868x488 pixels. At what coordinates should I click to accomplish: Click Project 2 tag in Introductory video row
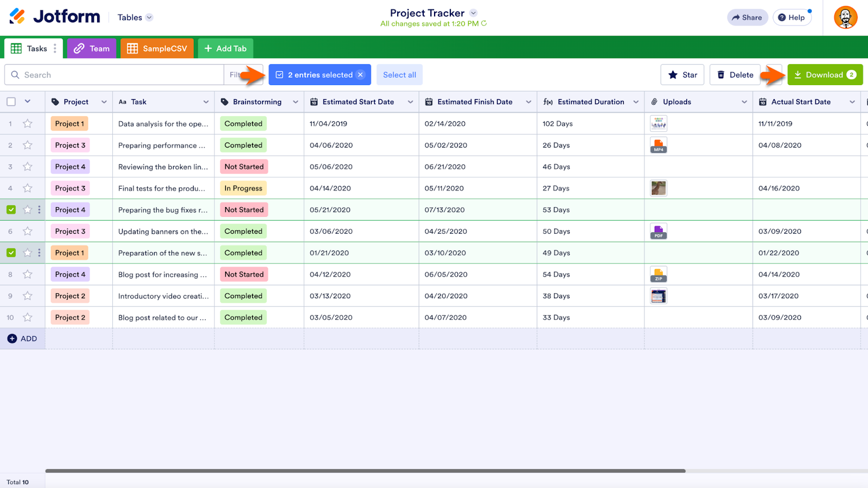click(x=70, y=296)
